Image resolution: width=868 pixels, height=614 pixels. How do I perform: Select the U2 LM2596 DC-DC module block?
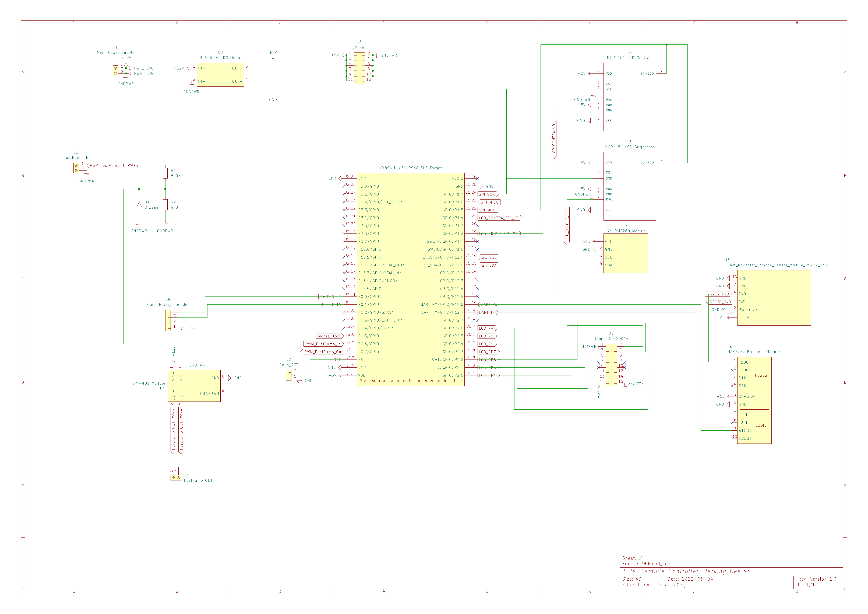(x=220, y=75)
